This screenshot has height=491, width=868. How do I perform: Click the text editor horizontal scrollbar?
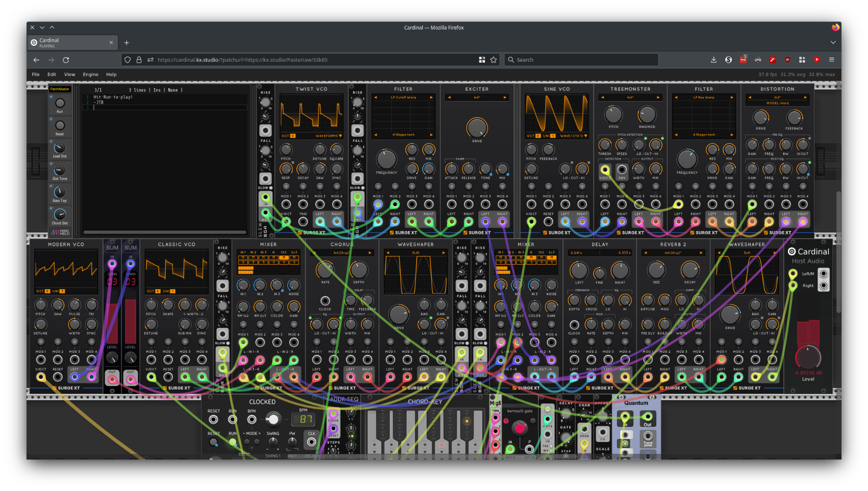coord(165,232)
